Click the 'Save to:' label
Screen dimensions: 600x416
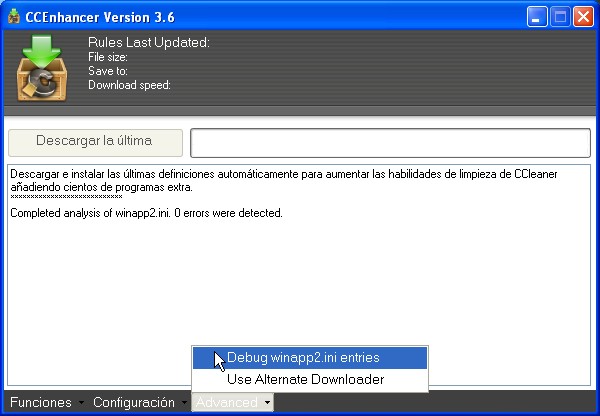click(108, 71)
